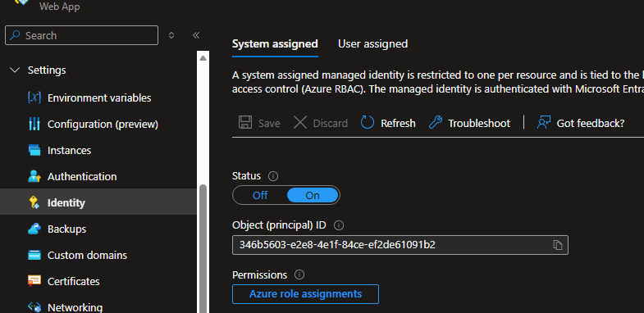Image resolution: width=644 pixels, height=313 pixels.
Task: Open Environment variables settings
Action: click(x=98, y=98)
